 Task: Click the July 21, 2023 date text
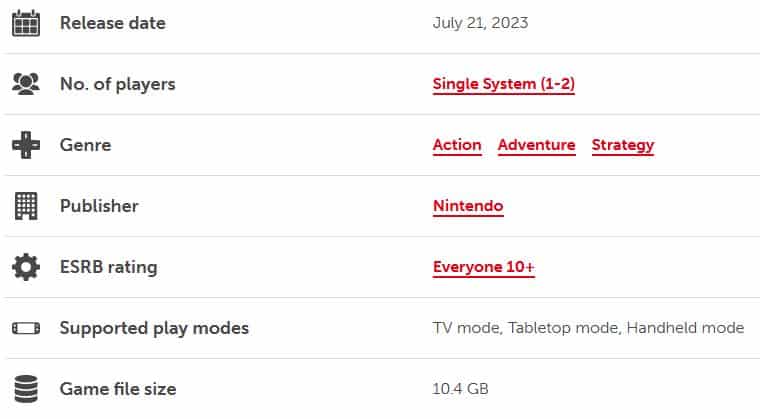pos(480,23)
